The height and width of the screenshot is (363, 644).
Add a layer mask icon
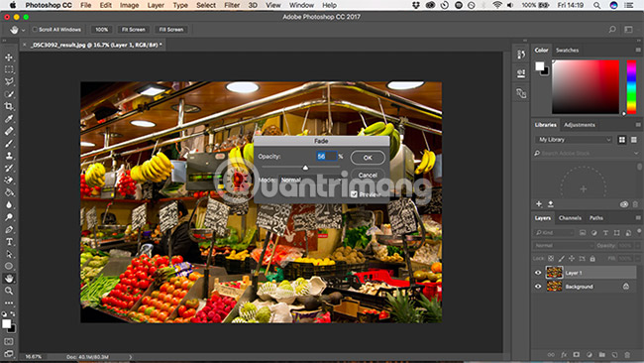tap(577, 354)
